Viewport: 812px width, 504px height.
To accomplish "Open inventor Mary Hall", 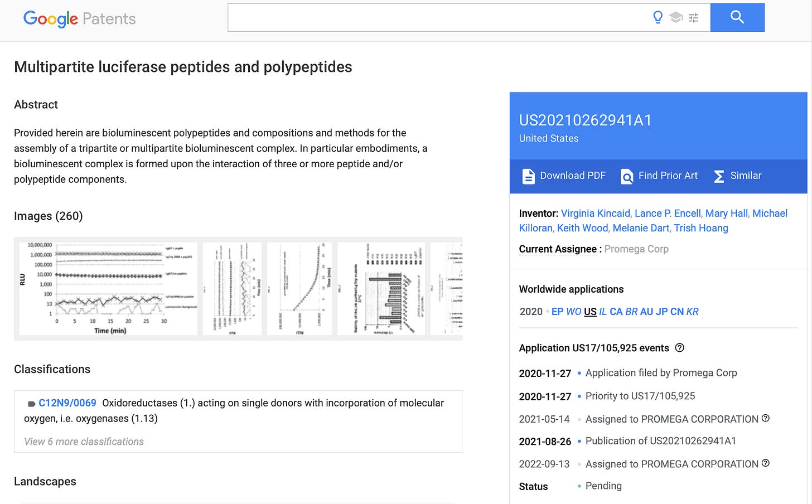I will click(x=726, y=214).
